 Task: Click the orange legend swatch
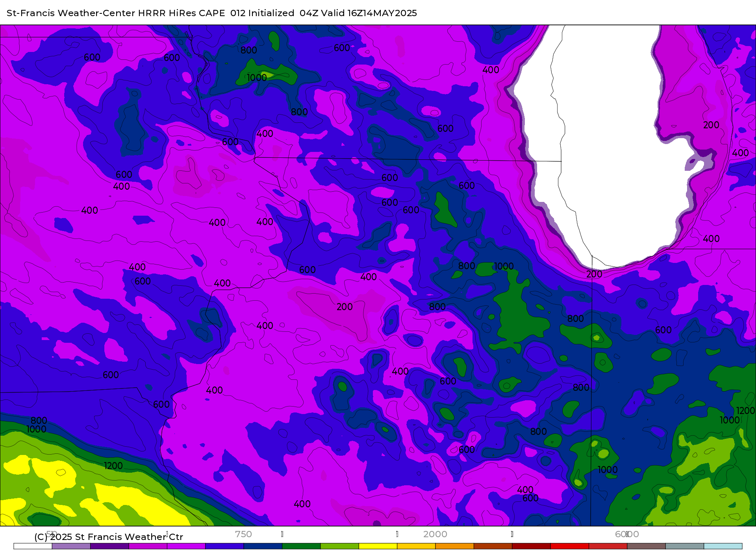pos(454,546)
